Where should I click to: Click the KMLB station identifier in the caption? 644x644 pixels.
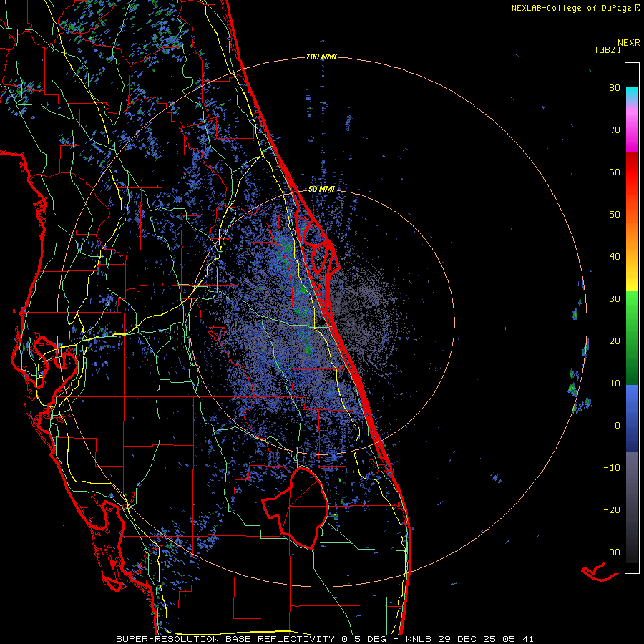(417, 639)
